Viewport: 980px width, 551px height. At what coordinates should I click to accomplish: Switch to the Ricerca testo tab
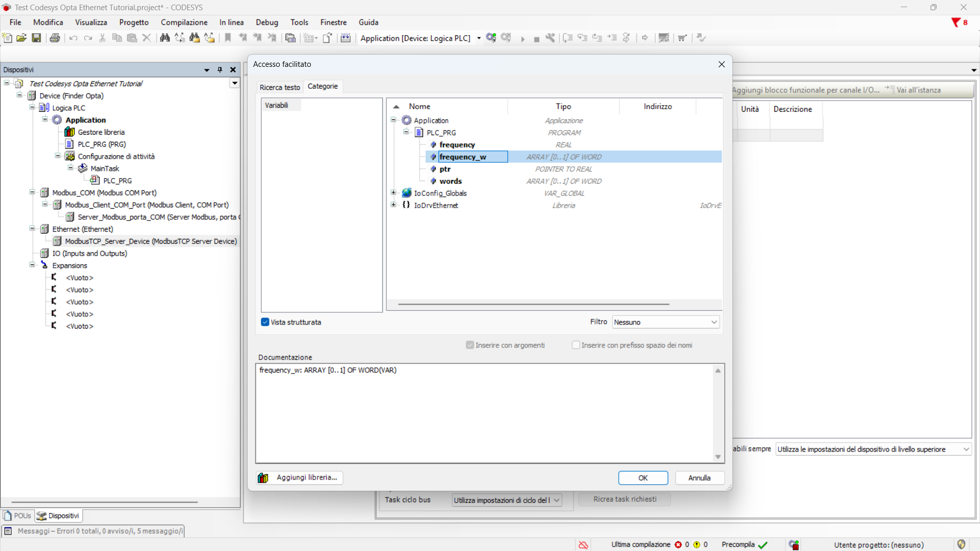click(280, 87)
